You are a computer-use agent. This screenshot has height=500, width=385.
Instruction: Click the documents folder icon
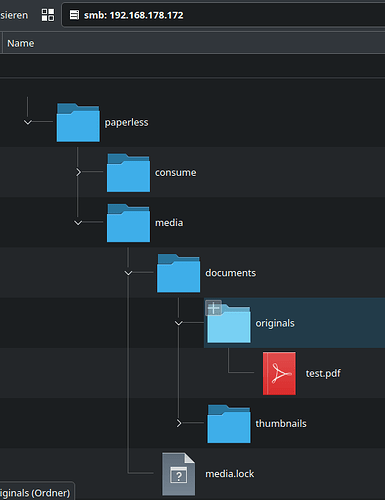point(178,273)
